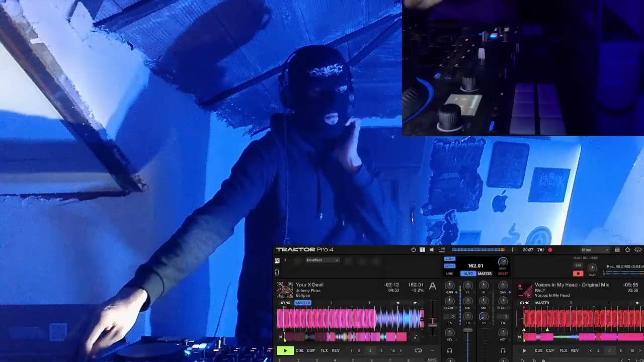Viewport: 644px width, 362px height.
Task: Skip to start of Deck B track
Action: tap(519, 337)
